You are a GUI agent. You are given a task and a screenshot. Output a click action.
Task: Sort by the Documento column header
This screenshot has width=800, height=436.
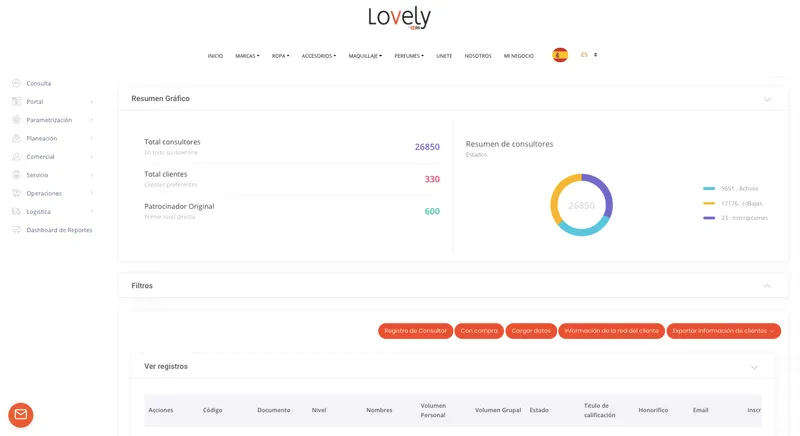pos(273,410)
